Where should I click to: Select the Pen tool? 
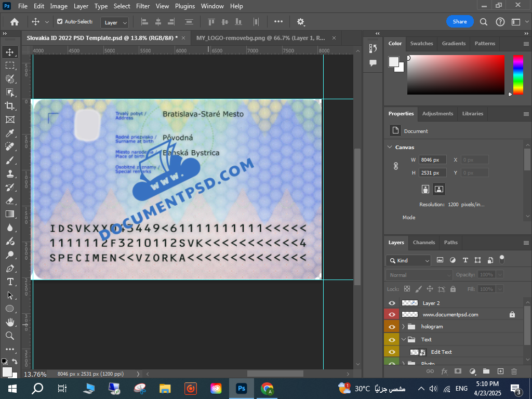click(x=10, y=269)
